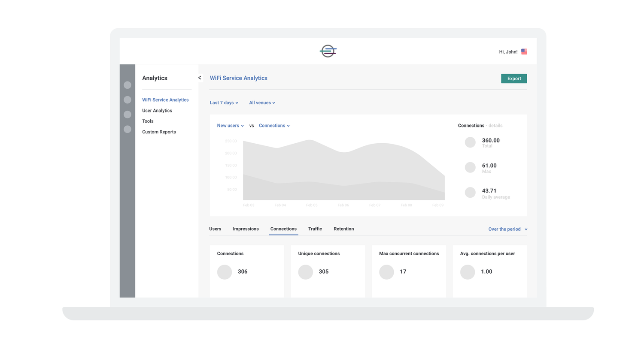The width and height of the screenshot is (644, 350).
Task: Click the 17 max concurrent connections value
Action: point(403,272)
